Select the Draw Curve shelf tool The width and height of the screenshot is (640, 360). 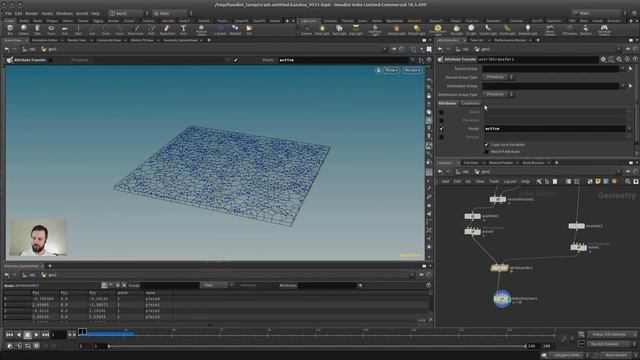coord(136,29)
